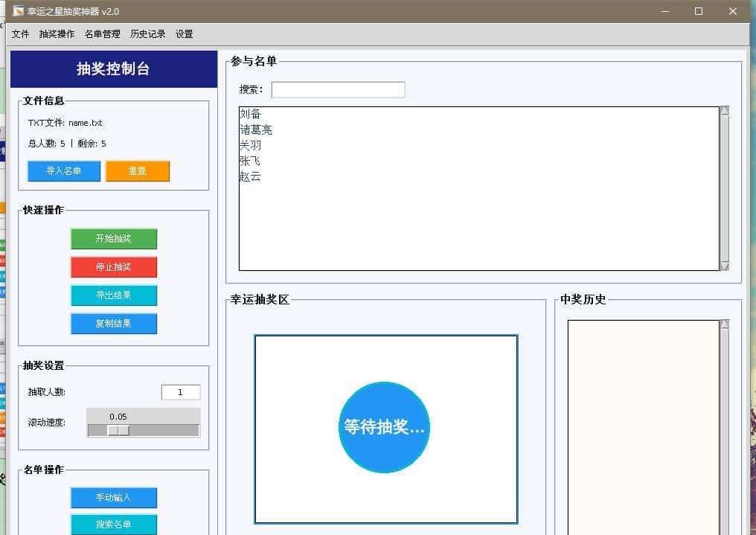Click 导出结果 to export results

[113, 295]
